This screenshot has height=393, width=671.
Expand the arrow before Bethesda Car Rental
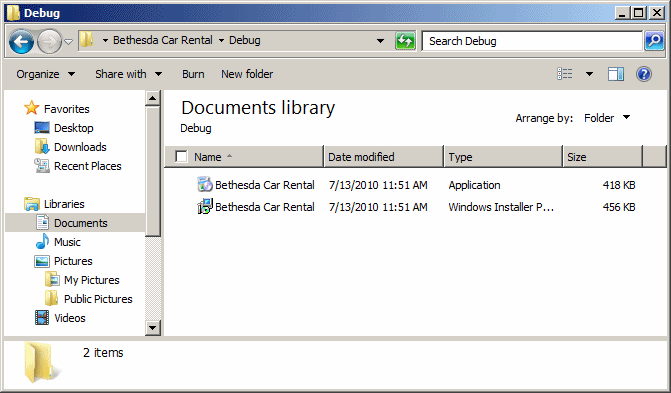pyautogui.click(x=105, y=40)
